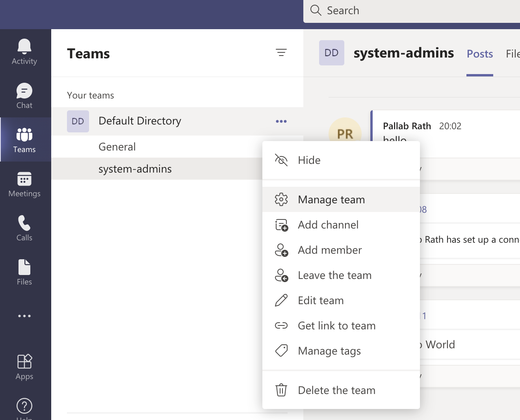520x420 pixels.
Task: Click the Edit team pencil icon
Action: (x=281, y=300)
